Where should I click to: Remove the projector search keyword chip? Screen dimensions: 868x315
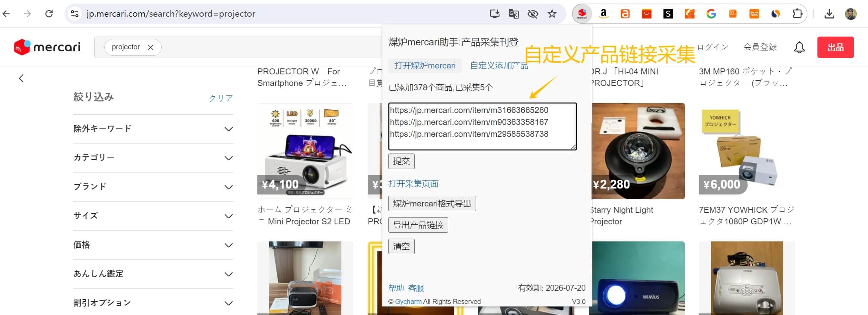[151, 47]
